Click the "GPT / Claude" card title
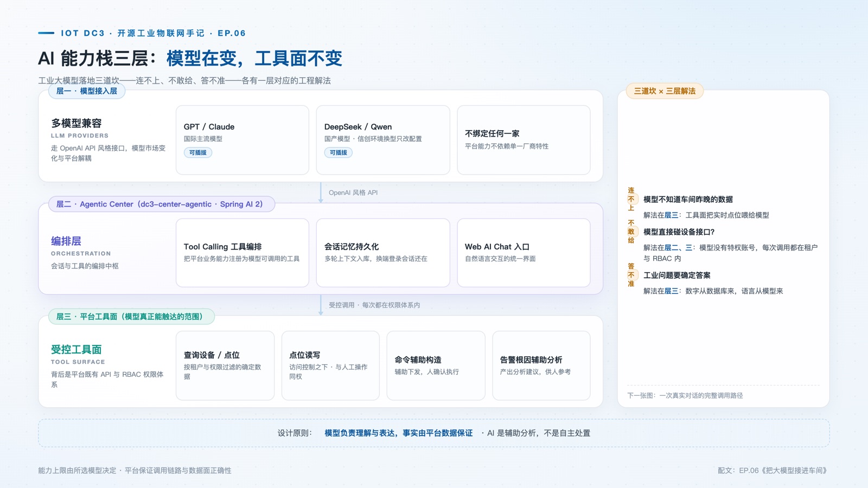 (209, 127)
